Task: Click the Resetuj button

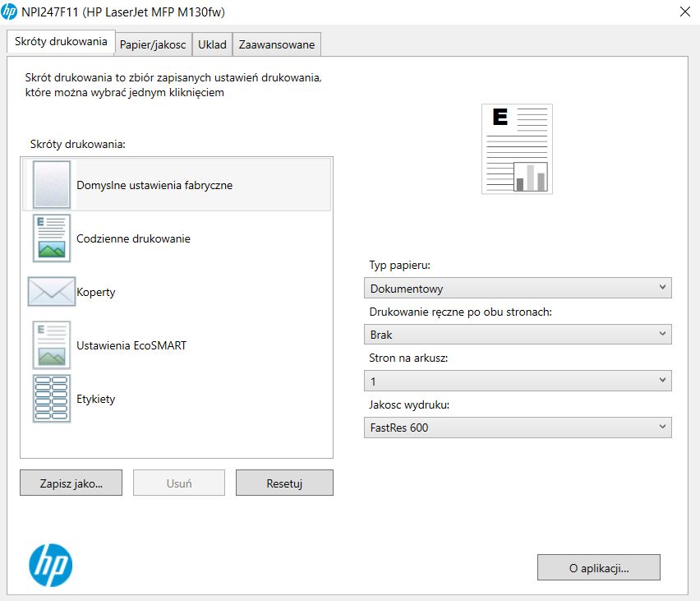Action: coord(284,483)
